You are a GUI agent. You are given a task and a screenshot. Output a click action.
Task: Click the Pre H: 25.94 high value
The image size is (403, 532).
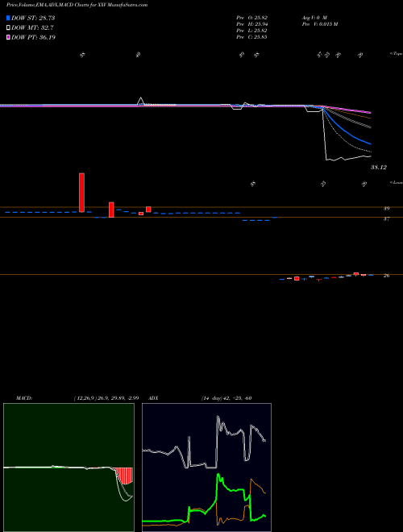(252, 23)
